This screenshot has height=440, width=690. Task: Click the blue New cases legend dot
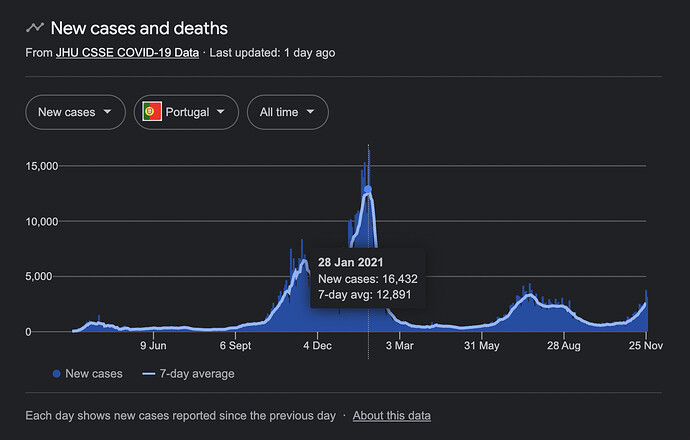(x=56, y=374)
